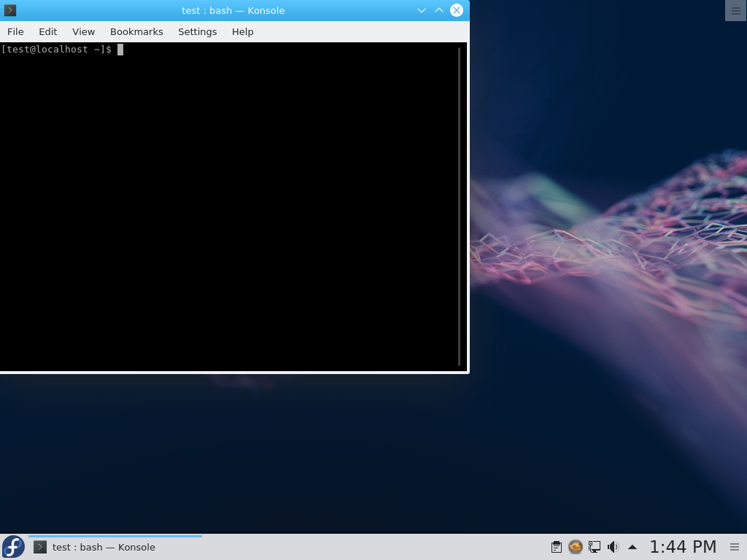Open the Settings menu
Viewport: 747px width, 560px height.
point(197,32)
